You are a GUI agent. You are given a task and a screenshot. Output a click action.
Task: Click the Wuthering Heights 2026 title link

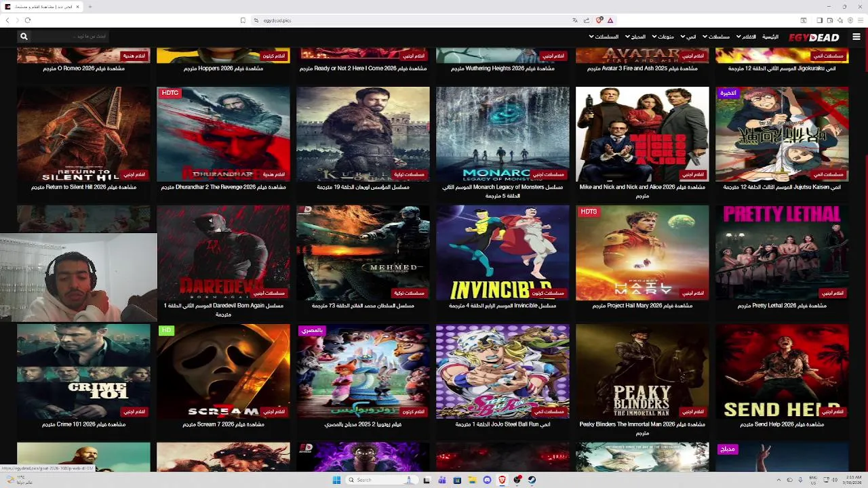(502, 68)
